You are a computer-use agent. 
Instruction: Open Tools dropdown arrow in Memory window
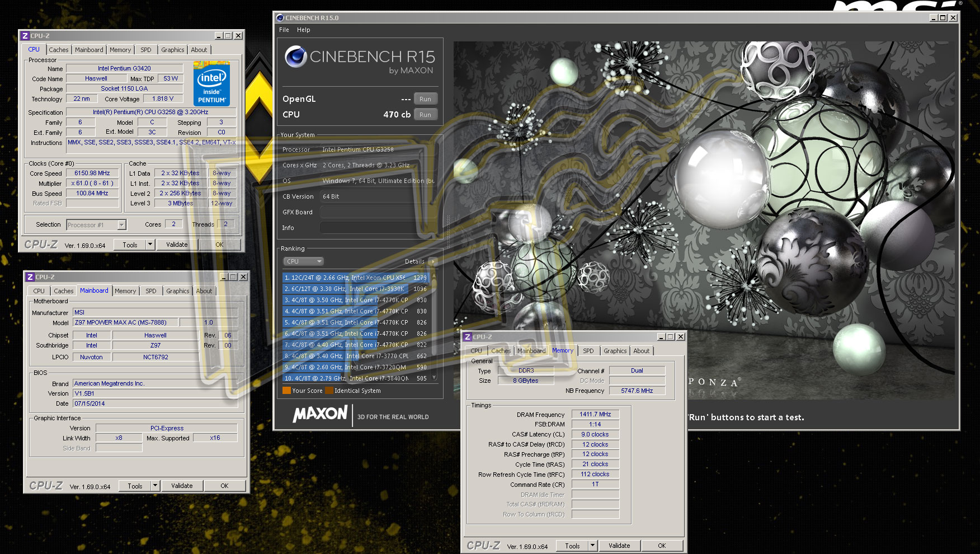[592, 546]
